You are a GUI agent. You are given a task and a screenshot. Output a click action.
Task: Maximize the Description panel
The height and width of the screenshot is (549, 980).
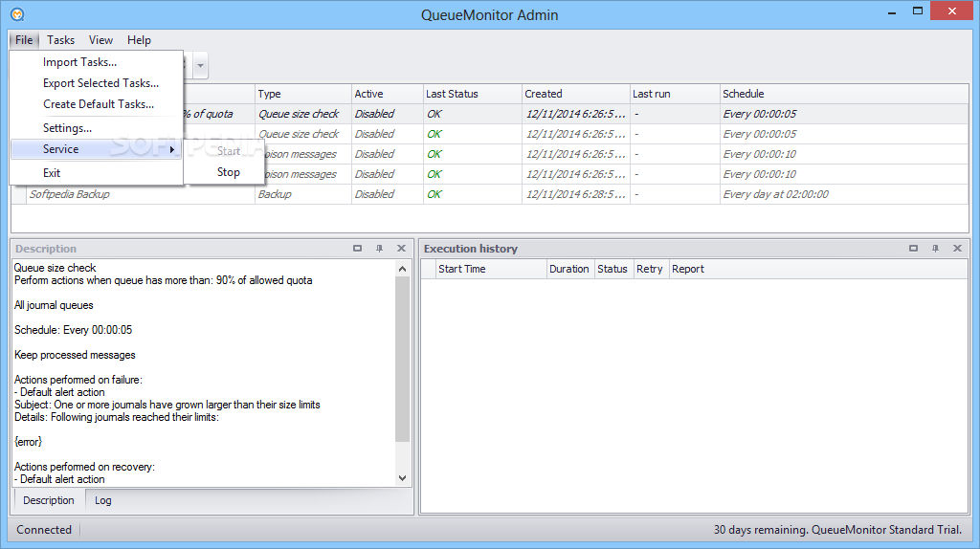358,249
